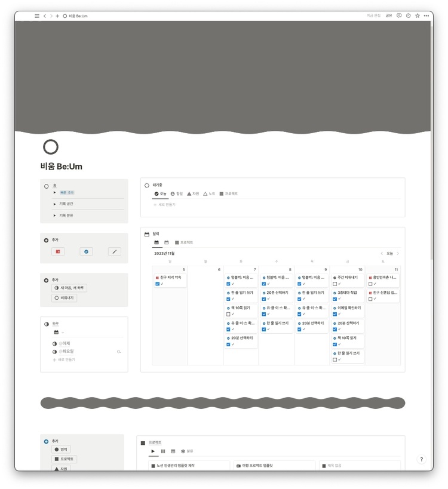Open the help question mark button
This screenshot has height=489, width=448.
pyautogui.click(x=422, y=459)
